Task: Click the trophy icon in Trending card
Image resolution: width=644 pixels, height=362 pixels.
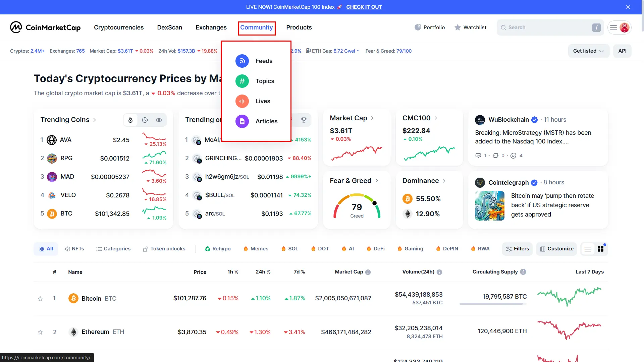Action: (304, 120)
